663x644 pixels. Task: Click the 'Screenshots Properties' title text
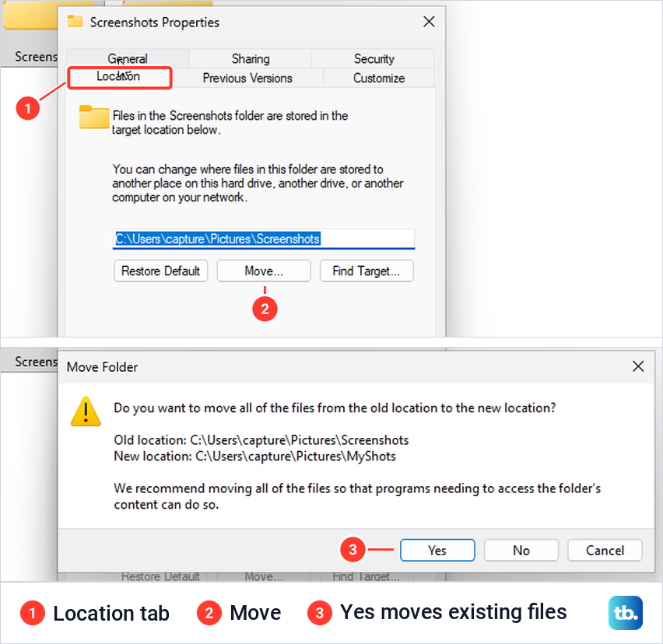[154, 22]
